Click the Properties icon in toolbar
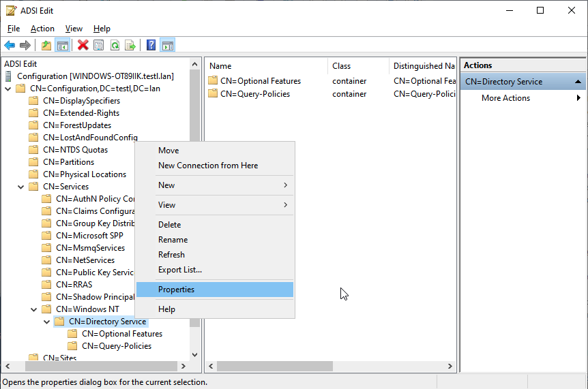588x389 pixels. [x=99, y=46]
